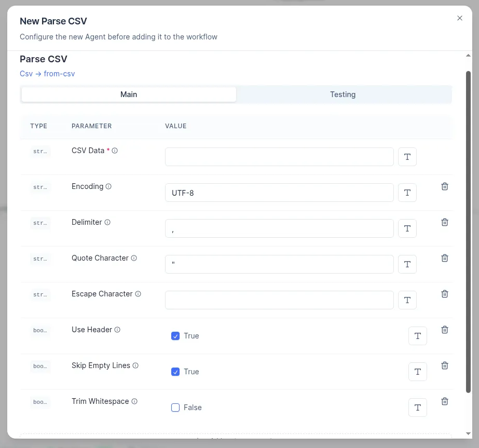
Task: Click the T icon for Use Header row
Action: pos(417,335)
